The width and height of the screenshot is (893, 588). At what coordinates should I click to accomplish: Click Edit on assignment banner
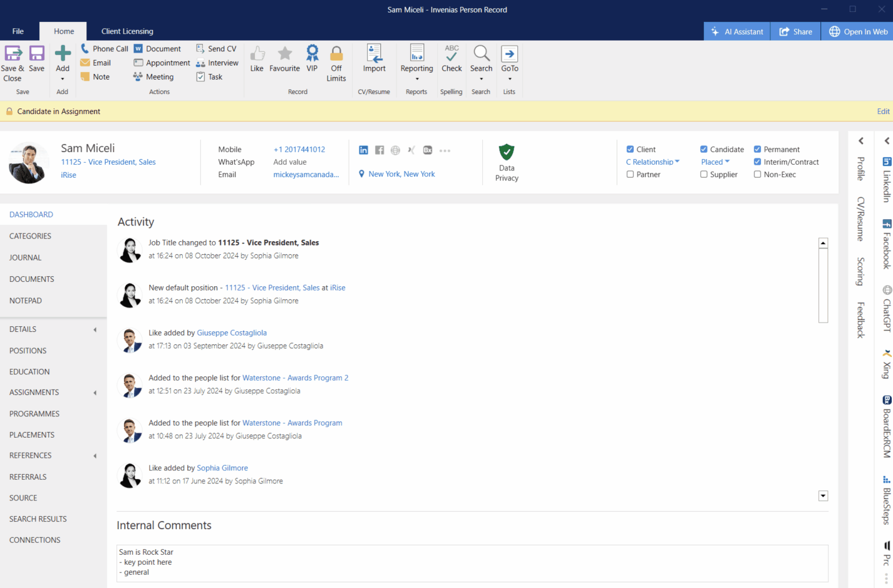point(883,111)
